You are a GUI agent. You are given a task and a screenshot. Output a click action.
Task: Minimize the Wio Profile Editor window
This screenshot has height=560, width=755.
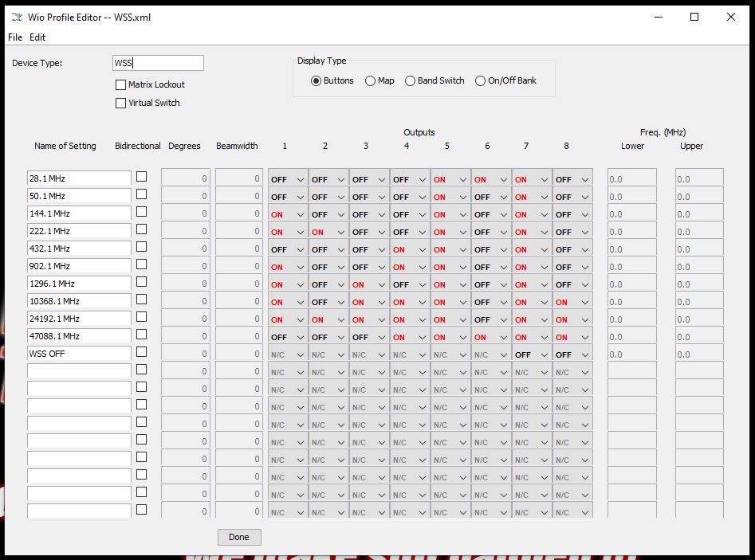[657, 17]
